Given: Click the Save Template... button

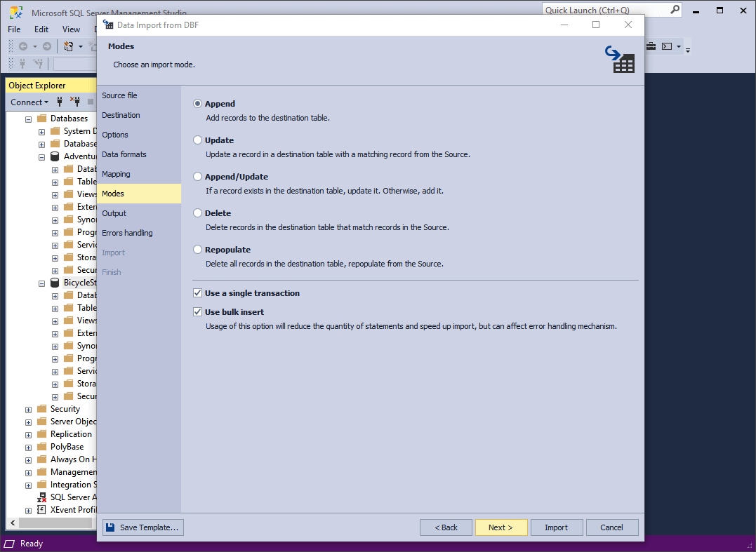Looking at the screenshot, I should 143,527.
